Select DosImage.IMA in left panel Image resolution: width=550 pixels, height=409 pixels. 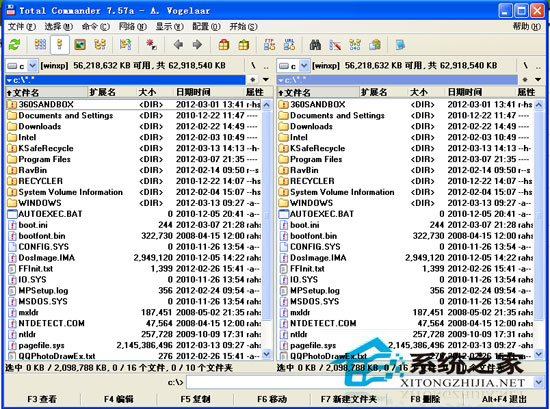click(x=133, y=258)
